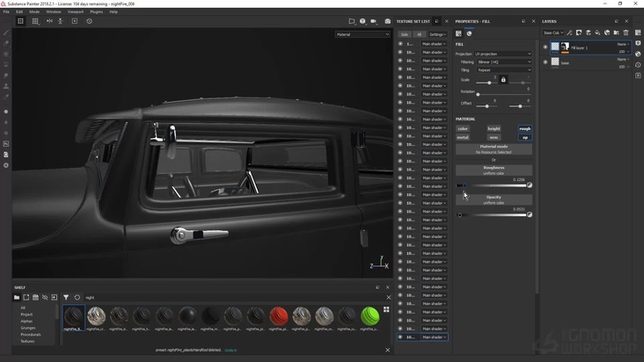
Task: Open the Plugins menu
Action: click(x=97, y=11)
